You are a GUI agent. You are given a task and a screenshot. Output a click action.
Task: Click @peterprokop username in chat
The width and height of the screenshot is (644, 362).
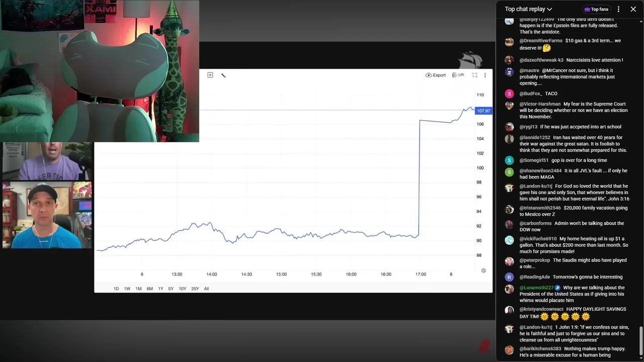535,260
